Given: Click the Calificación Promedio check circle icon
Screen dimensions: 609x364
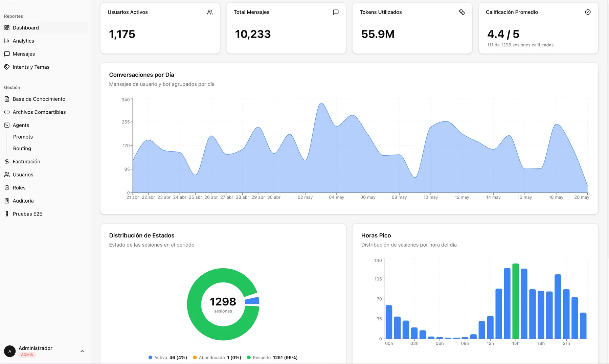Looking at the screenshot, I should pyautogui.click(x=588, y=12).
